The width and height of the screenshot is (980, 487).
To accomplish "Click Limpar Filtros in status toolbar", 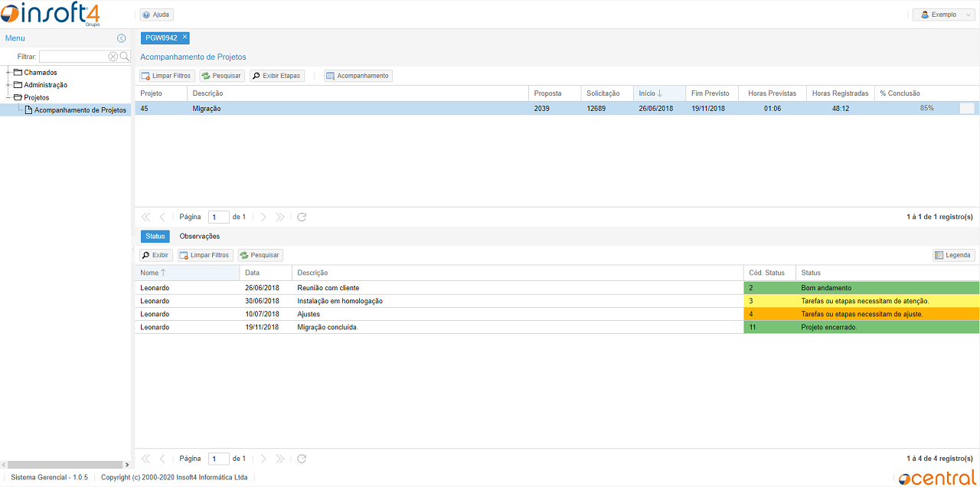I will point(205,255).
